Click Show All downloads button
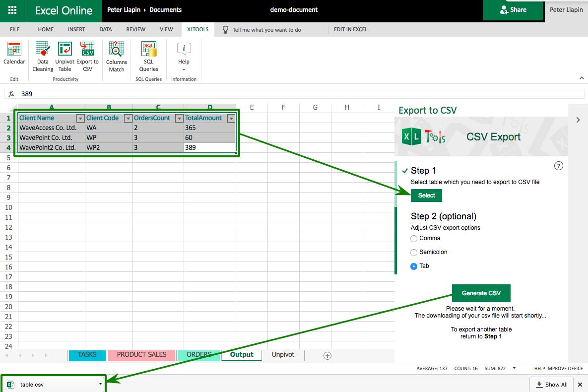Image resolution: width=588 pixels, height=392 pixels. pyautogui.click(x=551, y=385)
